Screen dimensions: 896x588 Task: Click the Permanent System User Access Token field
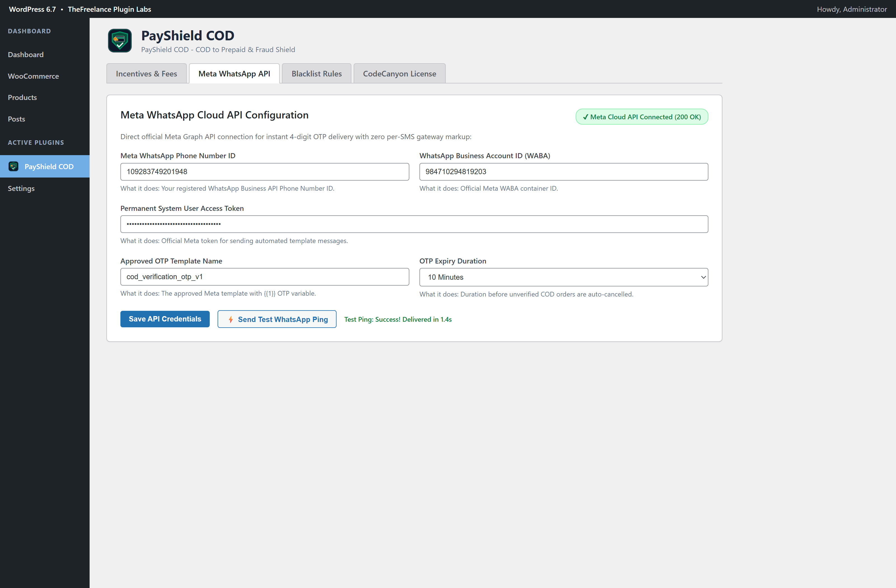click(x=414, y=224)
